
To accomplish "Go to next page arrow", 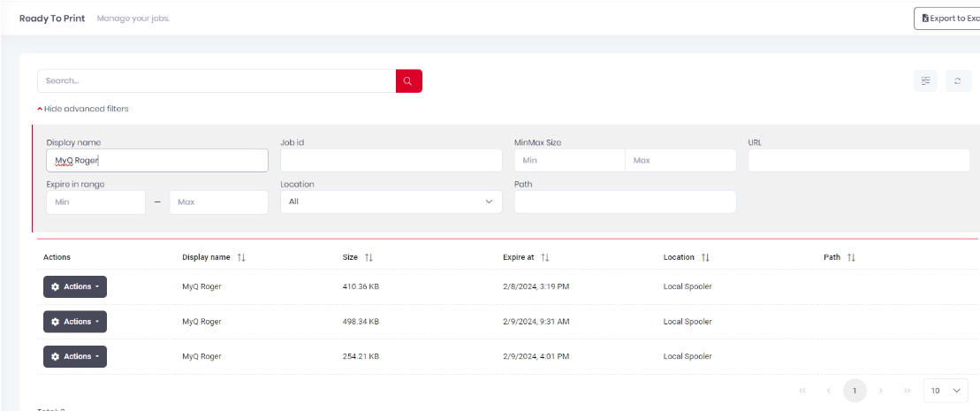I will 881,391.
